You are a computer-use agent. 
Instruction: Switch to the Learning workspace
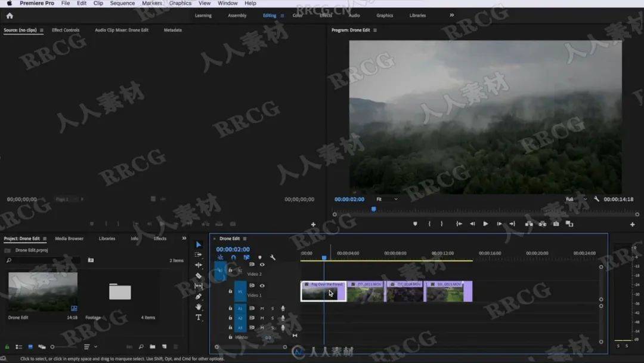[203, 16]
